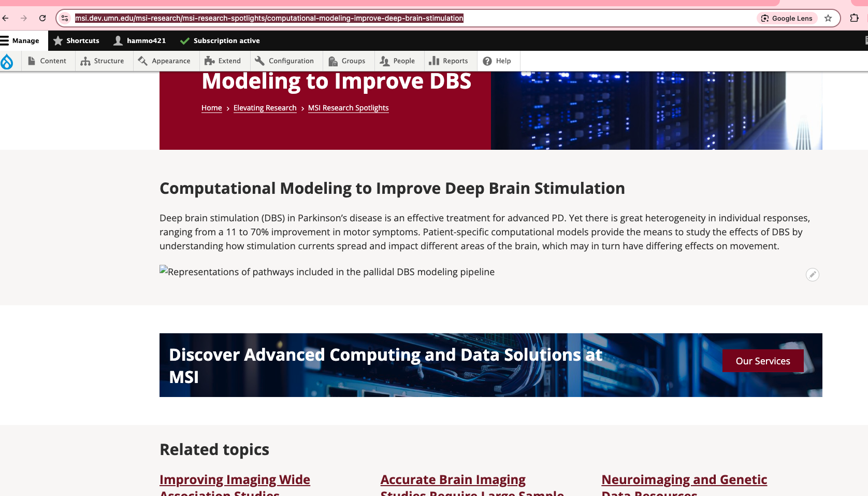
Task: Follow the Home breadcrumb link
Action: coord(211,108)
